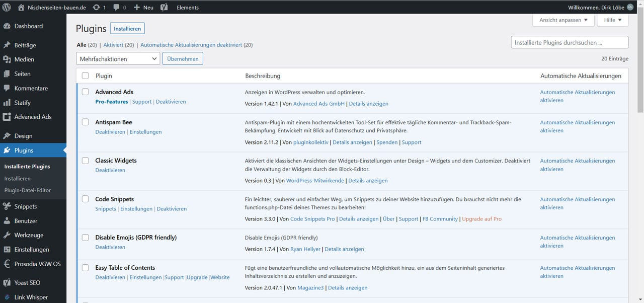Toggle the select-all plugins checkbox
Screen dimensions: 644x303
(x=85, y=76)
